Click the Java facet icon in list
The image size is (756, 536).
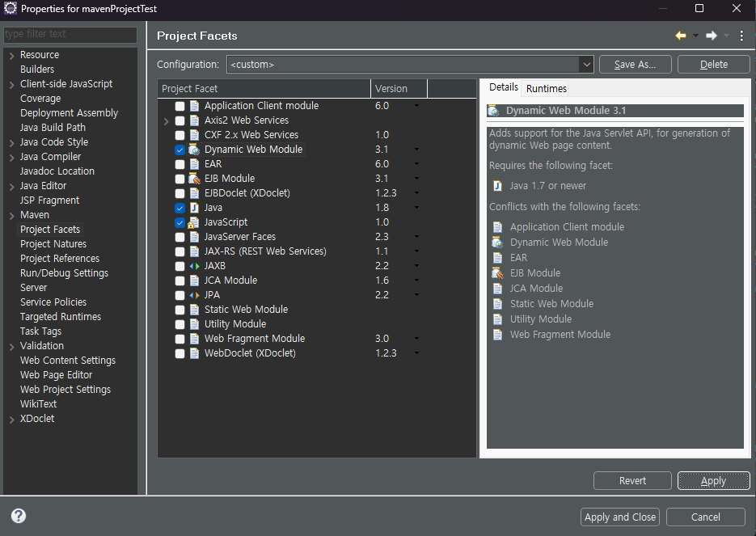[194, 208]
